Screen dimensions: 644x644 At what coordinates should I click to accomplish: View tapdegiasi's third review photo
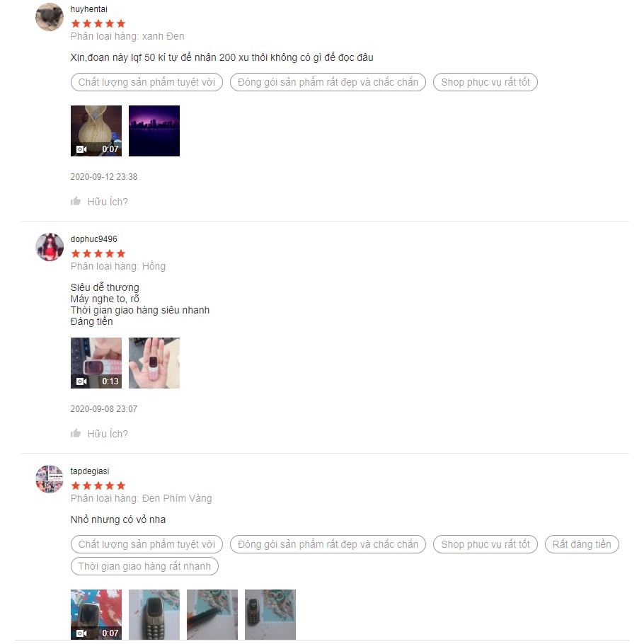[212, 615]
